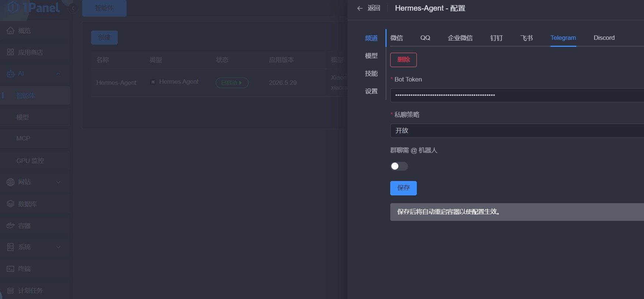Select the Telegram channel tab

[563, 38]
